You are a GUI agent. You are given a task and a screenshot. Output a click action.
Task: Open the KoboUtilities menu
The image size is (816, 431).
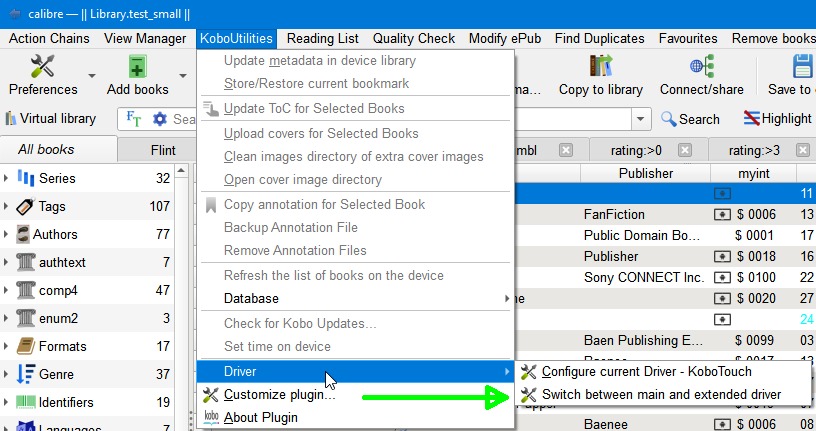(236, 39)
